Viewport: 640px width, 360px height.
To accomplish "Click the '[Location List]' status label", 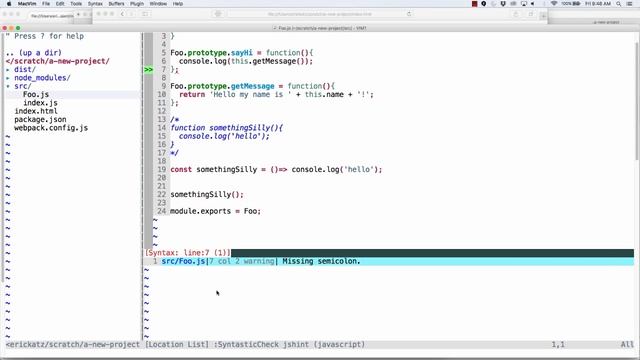I will click(x=177, y=344).
